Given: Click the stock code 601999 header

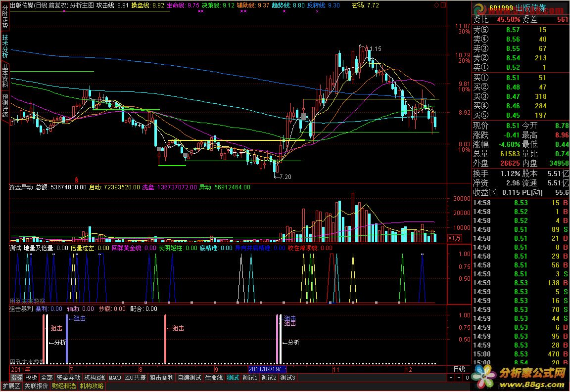Looking at the screenshot, I should click(x=501, y=8).
